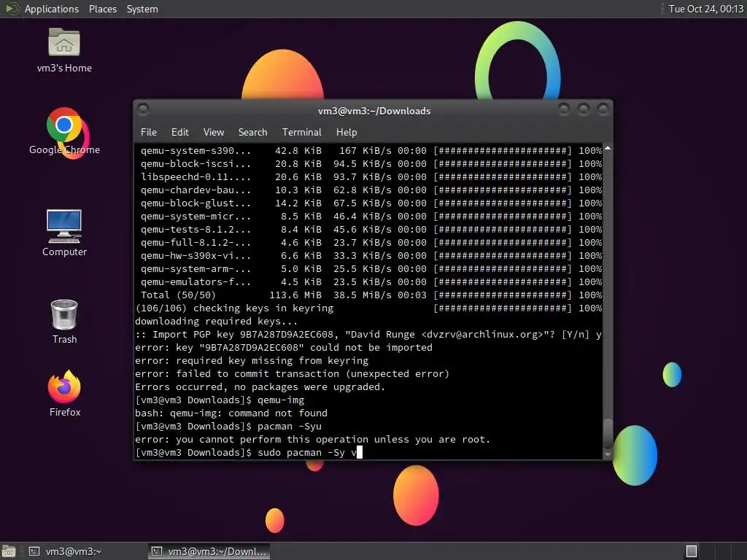Click the 'Total (50/50)' progress line
Image resolution: width=747 pixels, height=560 pixels.
coord(371,295)
